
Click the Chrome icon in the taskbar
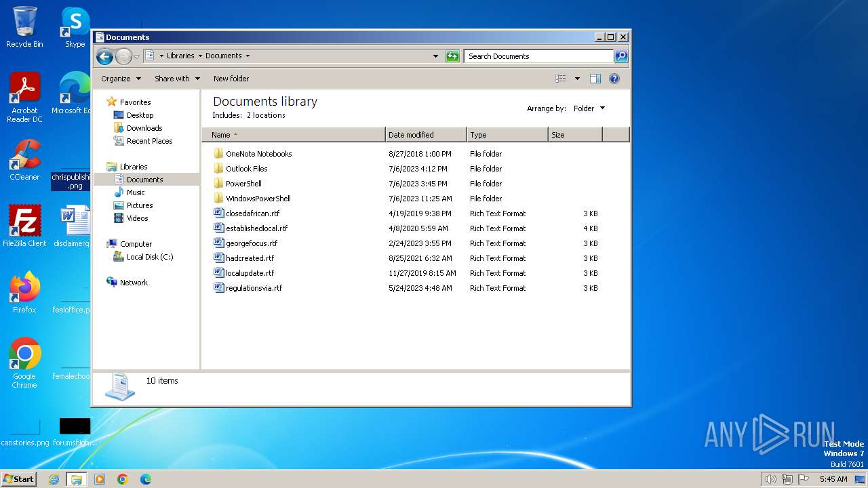tap(123, 479)
